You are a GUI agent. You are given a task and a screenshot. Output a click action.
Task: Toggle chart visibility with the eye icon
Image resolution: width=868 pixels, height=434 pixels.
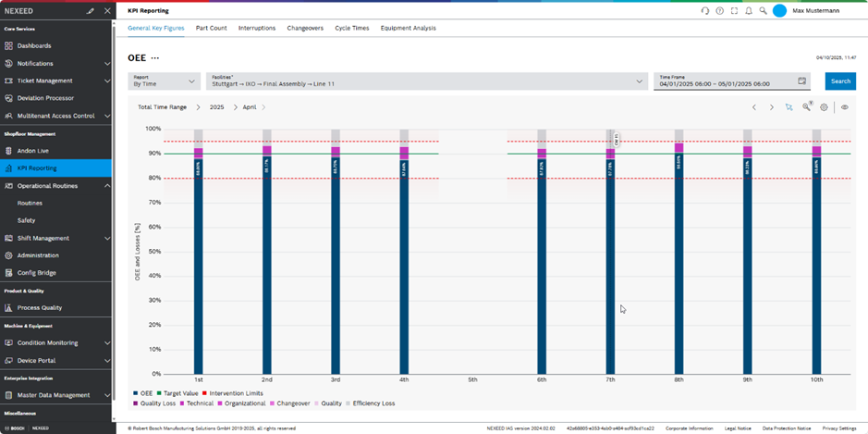click(845, 107)
